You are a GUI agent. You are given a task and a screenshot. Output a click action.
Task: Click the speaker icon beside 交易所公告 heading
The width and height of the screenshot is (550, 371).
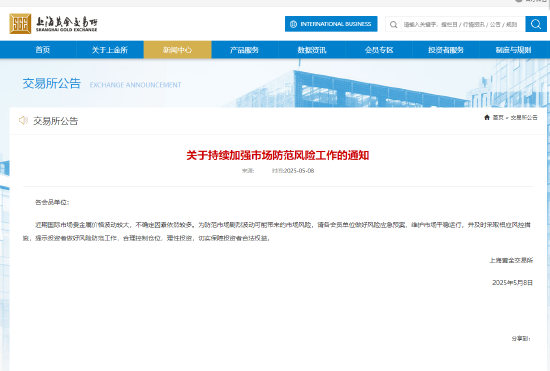[23, 121]
